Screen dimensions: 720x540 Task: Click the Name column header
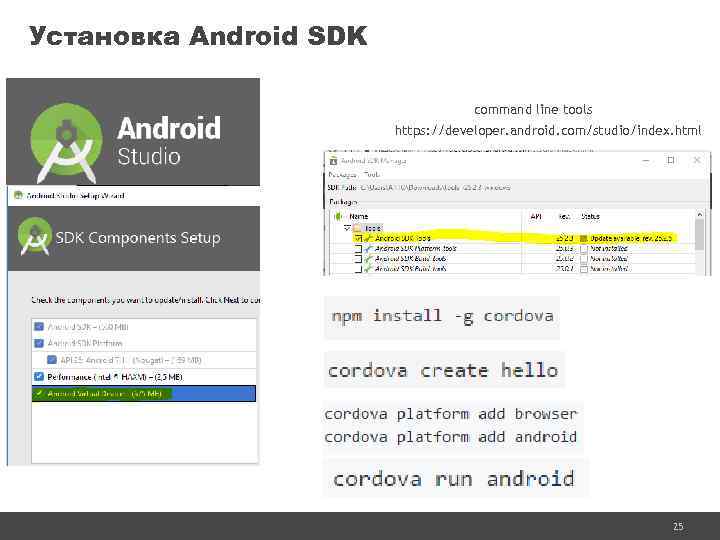click(x=359, y=216)
